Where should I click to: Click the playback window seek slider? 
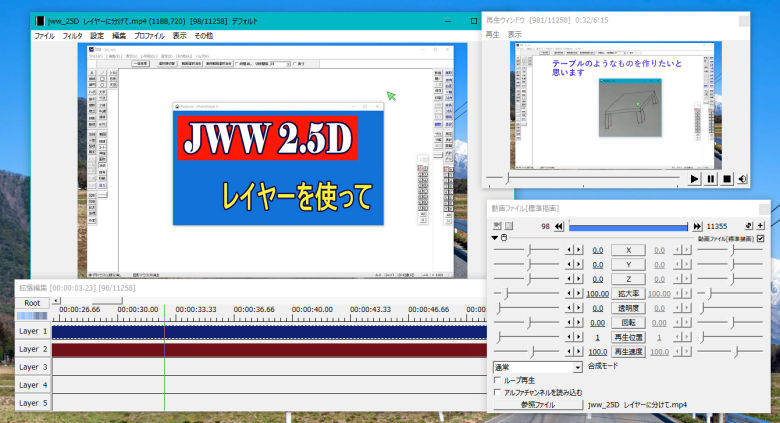click(583, 178)
